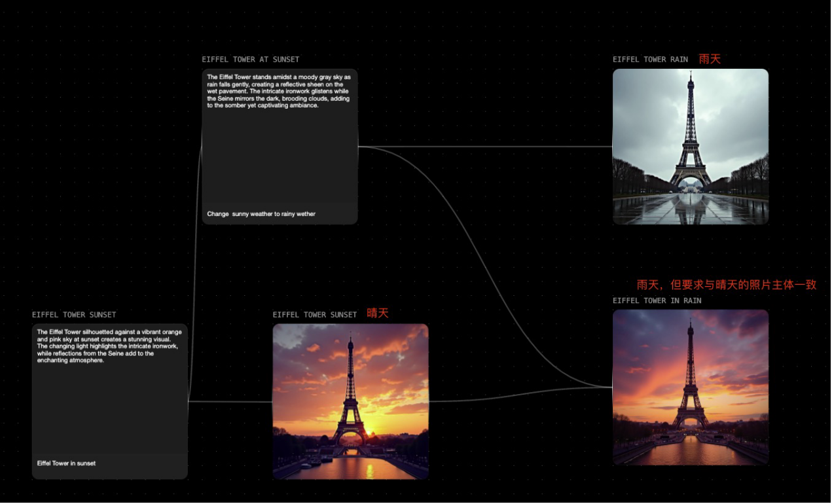Click the connector from the sunset image to IN RAIN image
This screenshot has width=834, height=504.
[x=524, y=395]
